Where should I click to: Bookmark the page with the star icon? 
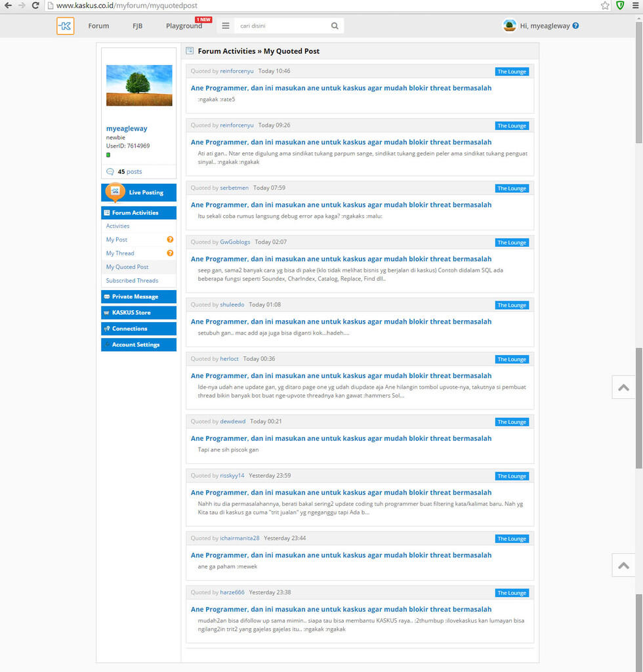point(605,5)
